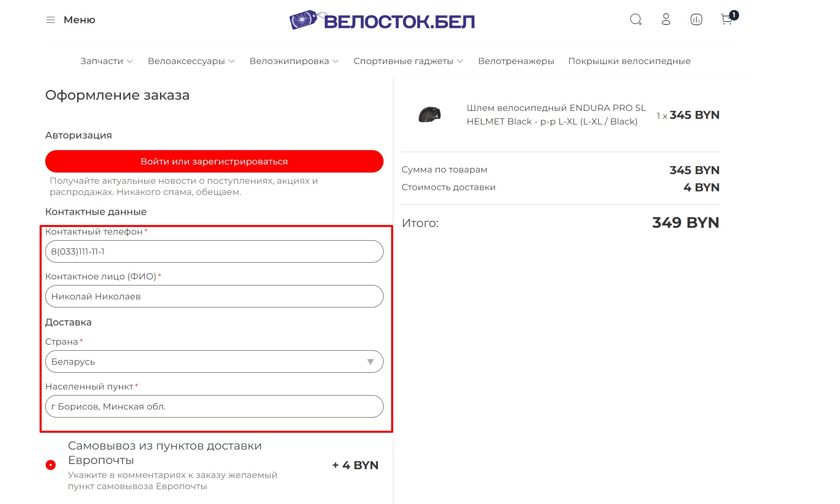Open the user account icon
Image resolution: width=840 pixels, height=504 pixels.
coord(666,19)
